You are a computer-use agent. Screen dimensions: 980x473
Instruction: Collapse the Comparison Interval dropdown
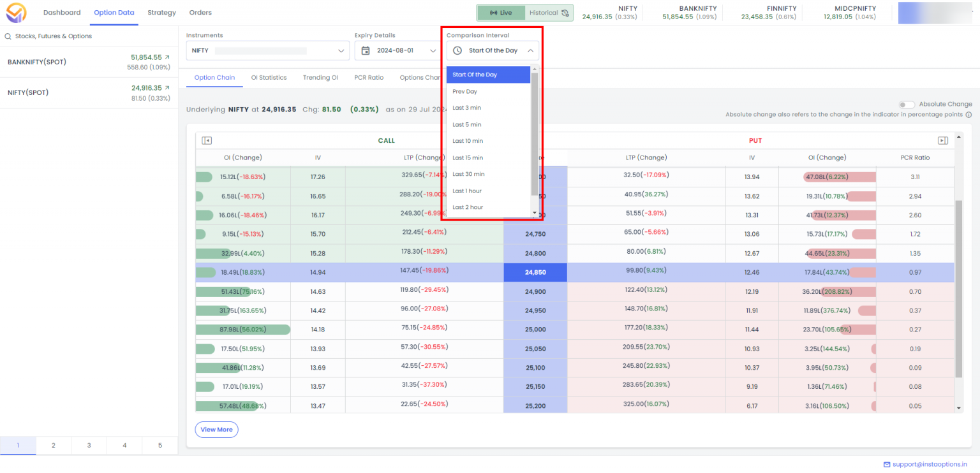click(531, 50)
